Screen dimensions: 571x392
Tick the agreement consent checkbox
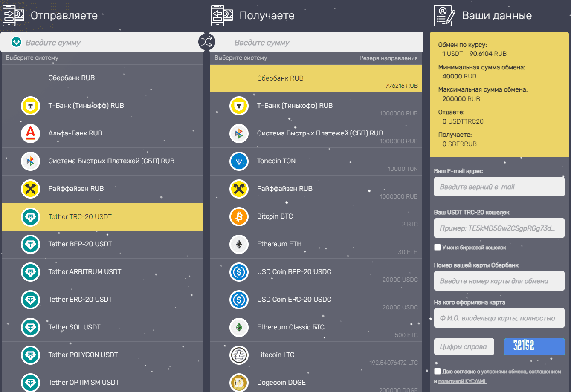tap(438, 371)
